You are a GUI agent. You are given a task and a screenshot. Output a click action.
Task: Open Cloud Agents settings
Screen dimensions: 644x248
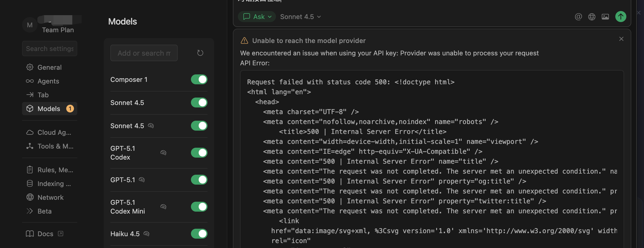(50, 132)
